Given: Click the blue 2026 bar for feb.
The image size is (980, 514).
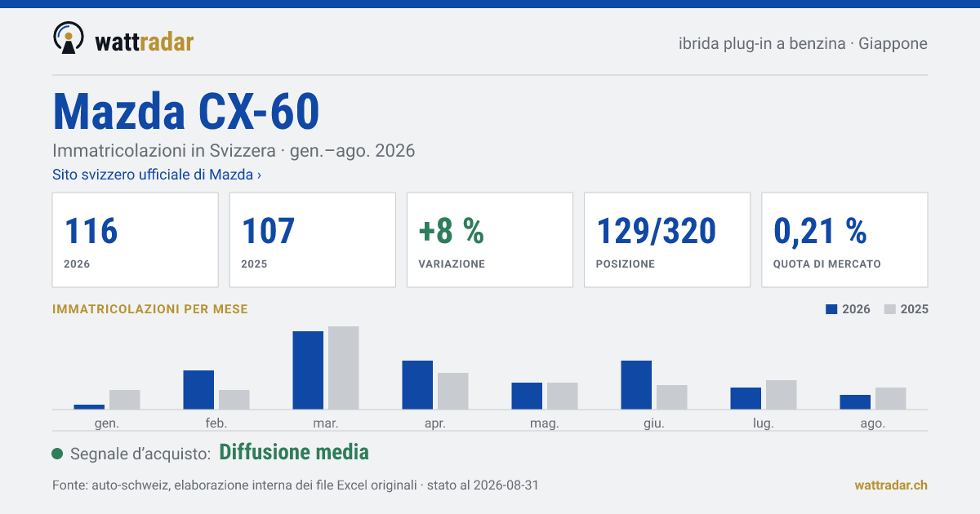Looking at the screenshot, I should (198, 390).
